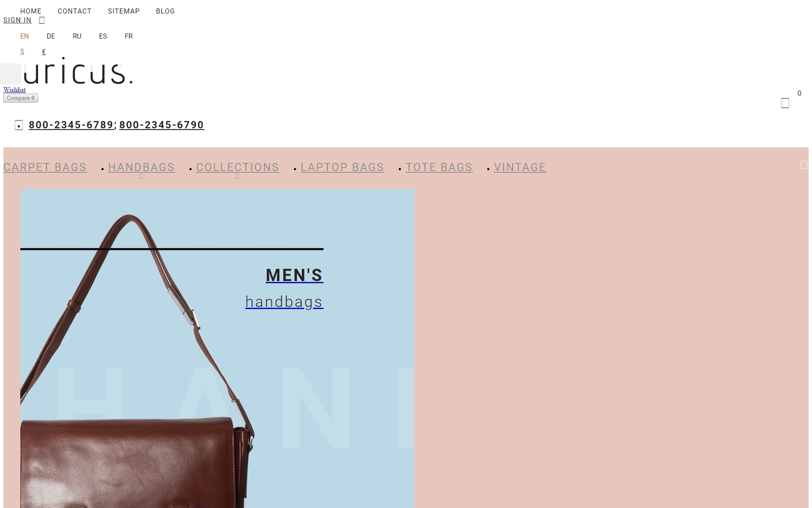Switch currency to euro
The image size is (812, 508).
pyautogui.click(x=44, y=52)
